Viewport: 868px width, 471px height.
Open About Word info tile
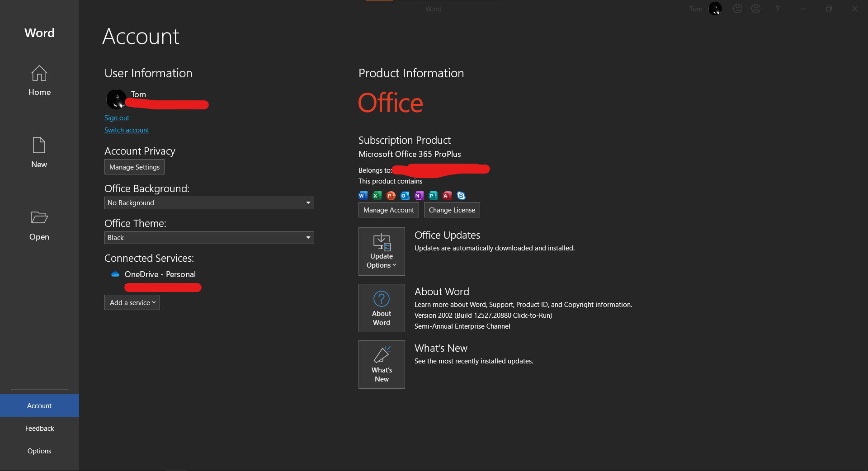tap(382, 308)
